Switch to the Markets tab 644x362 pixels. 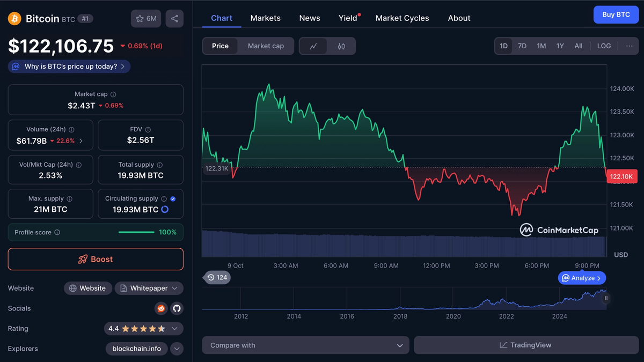point(265,18)
